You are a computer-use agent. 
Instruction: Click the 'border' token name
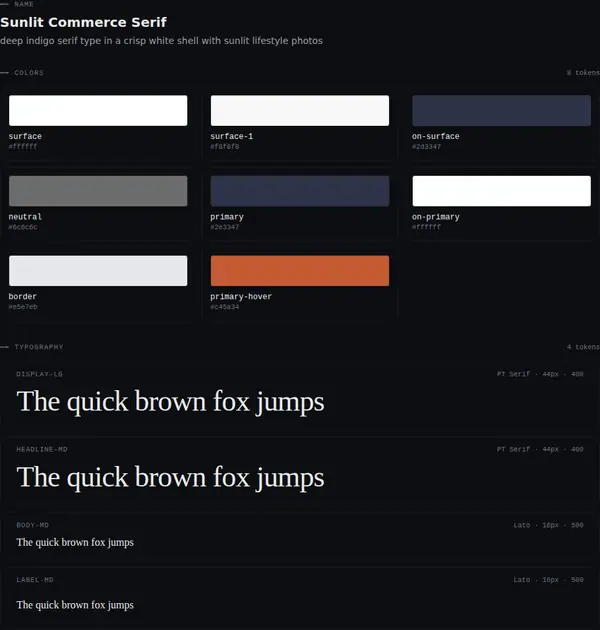tap(23, 297)
